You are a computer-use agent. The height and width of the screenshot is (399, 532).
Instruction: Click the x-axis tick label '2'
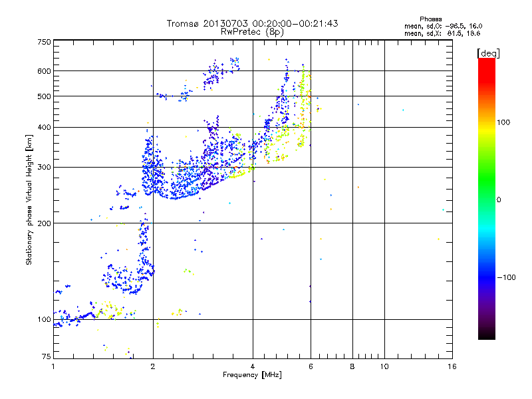point(153,366)
